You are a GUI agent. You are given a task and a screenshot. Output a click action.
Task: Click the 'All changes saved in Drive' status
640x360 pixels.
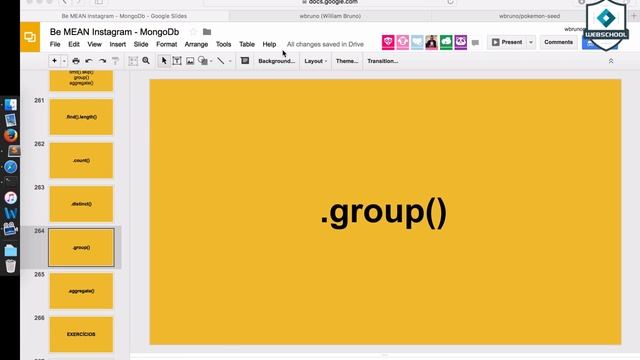click(325, 44)
